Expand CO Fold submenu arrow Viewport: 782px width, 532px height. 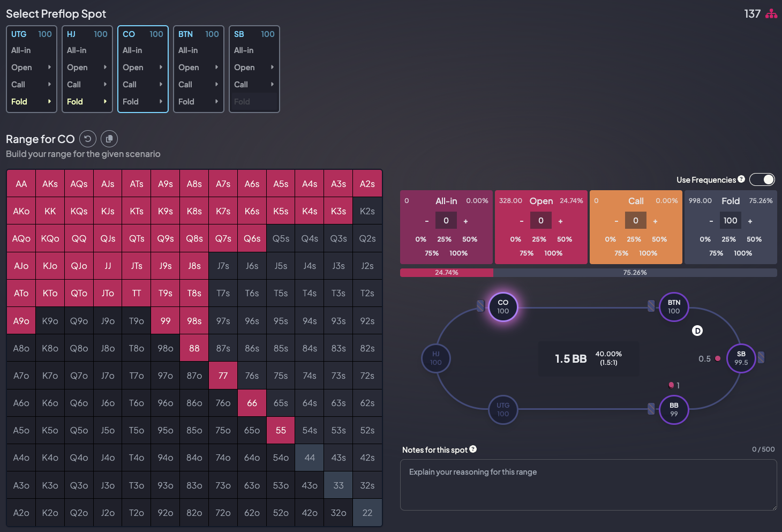click(x=161, y=101)
